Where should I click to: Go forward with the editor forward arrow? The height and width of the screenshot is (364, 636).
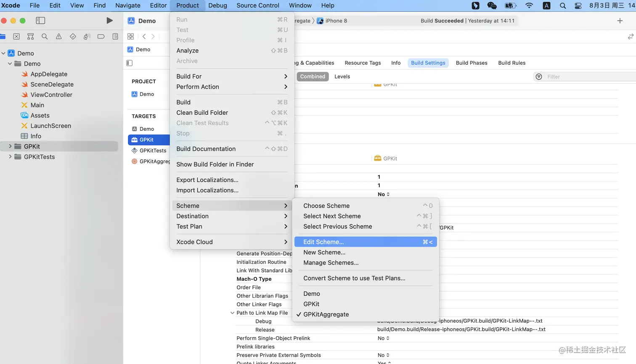[x=153, y=37]
